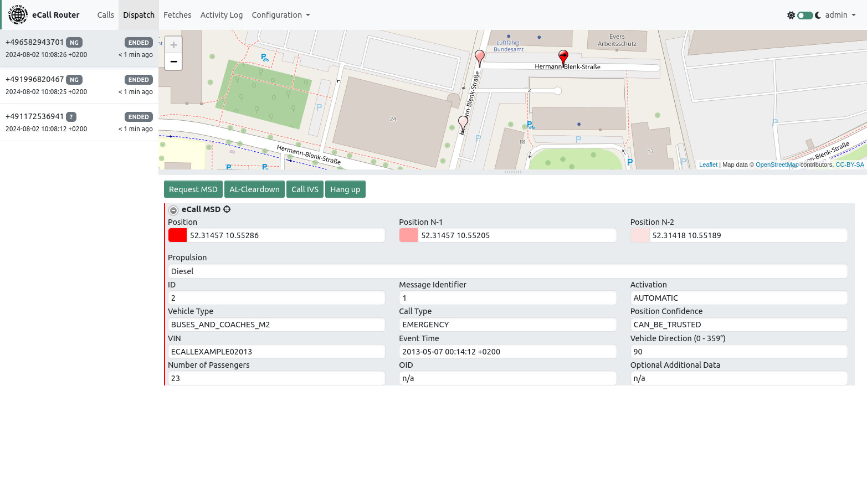Viewport: 867px width, 504px height.
Task: Click the crosshair icon next to eCall MSD
Action: click(x=227, y=209)
